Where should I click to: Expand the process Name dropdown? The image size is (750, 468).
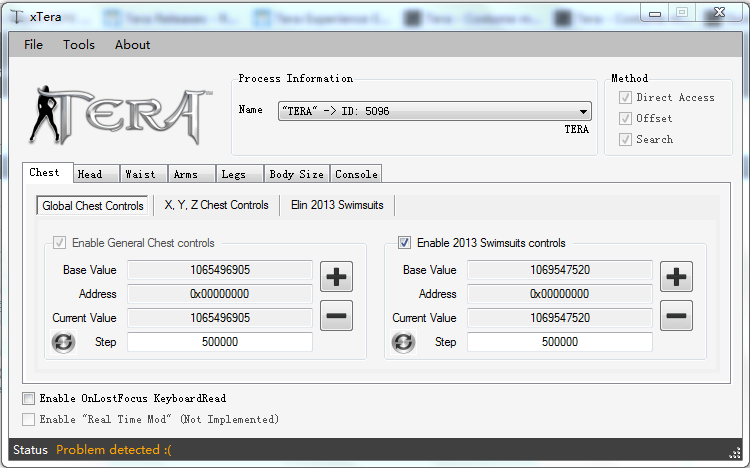point(582,111)
